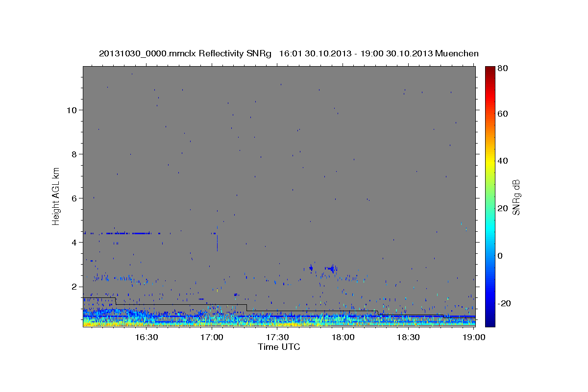Click the 16:30 time tick label

click(146, 337)
